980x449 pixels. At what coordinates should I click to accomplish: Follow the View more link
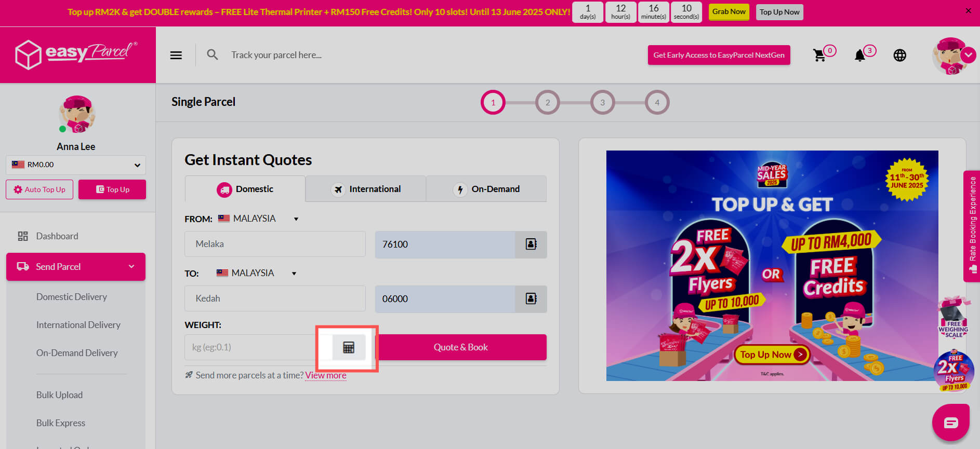pos(326,375)
